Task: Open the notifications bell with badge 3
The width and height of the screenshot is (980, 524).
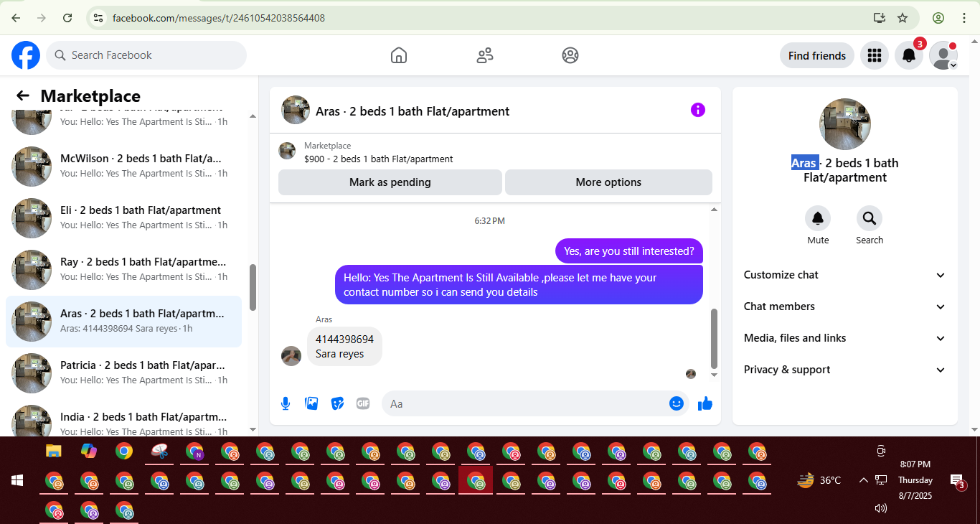Action: tap(909, 55)
